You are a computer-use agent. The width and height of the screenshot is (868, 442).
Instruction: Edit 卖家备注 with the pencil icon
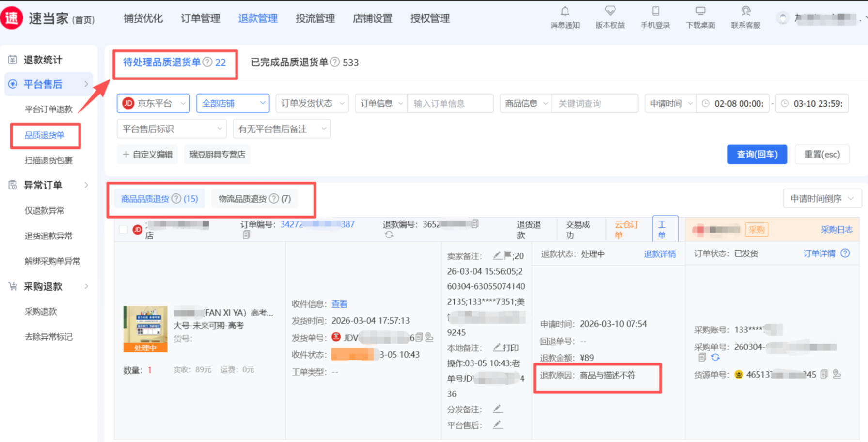pos(497,255)
